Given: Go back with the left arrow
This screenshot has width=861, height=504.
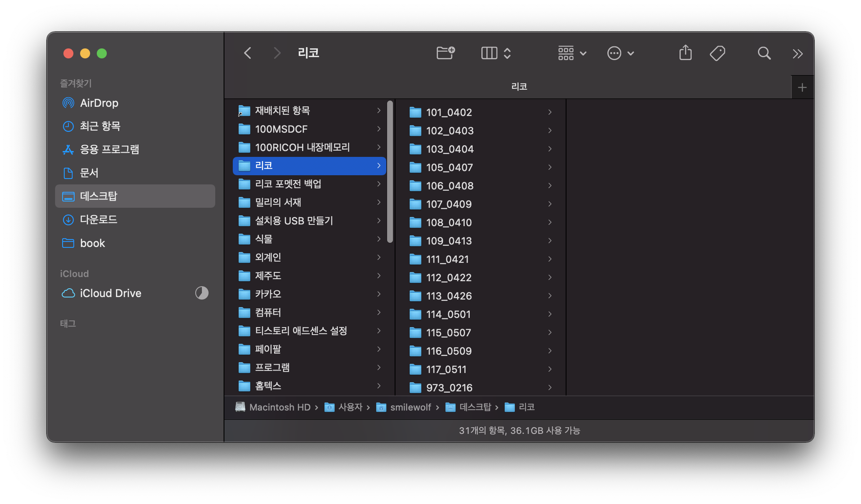Looking at the screenshot, I should [248, 53].
